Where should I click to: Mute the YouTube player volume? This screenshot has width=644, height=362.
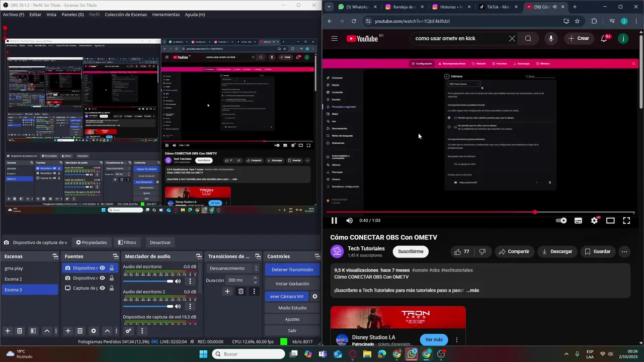coord(350,220)
